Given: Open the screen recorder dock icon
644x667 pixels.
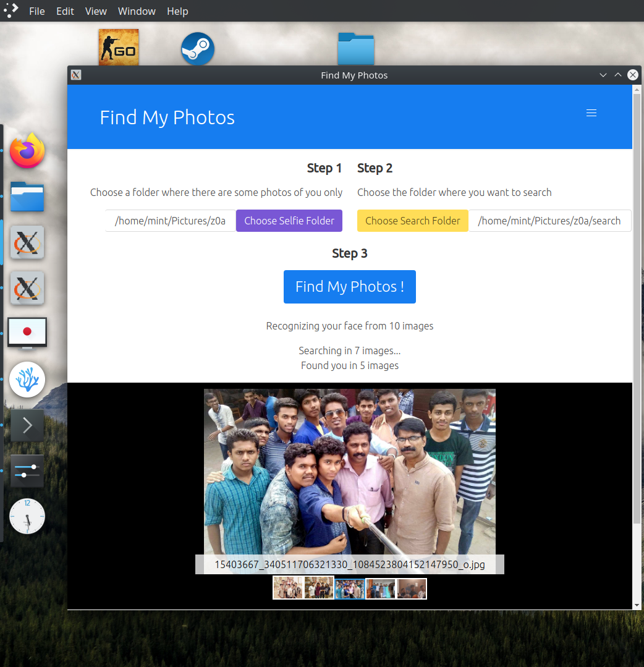Looking at the screenshot, I should coord(27,333).
